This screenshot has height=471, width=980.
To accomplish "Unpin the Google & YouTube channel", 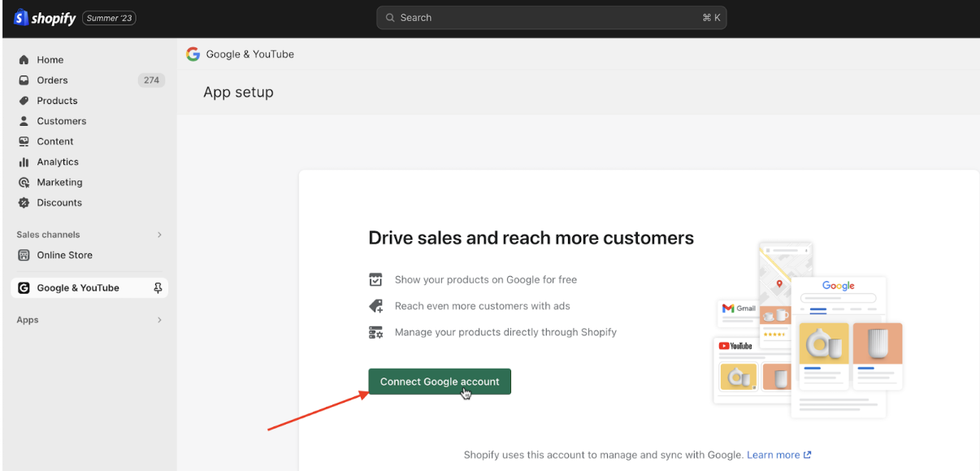I will [158, 287].
